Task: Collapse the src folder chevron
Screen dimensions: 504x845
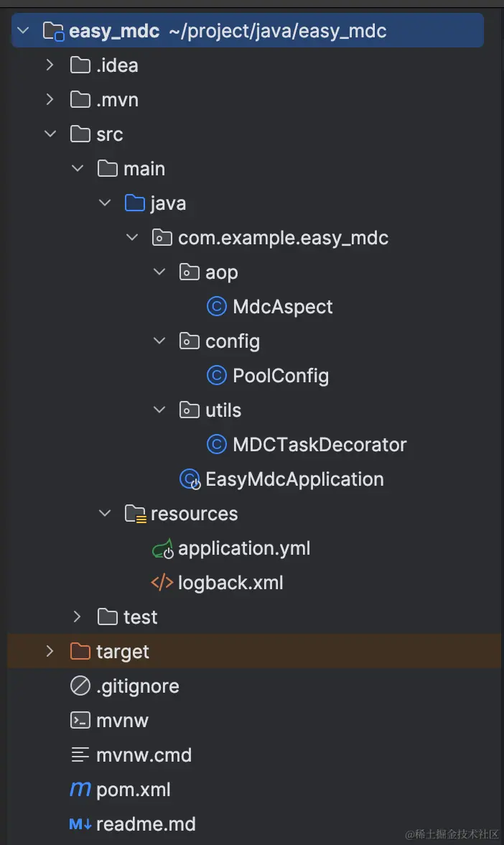Action: [50, 134]
